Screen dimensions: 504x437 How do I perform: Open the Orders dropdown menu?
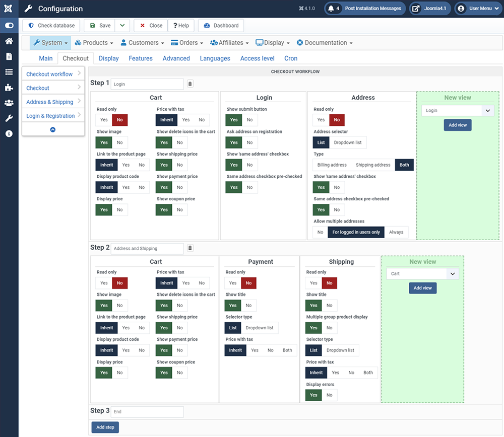187,43
